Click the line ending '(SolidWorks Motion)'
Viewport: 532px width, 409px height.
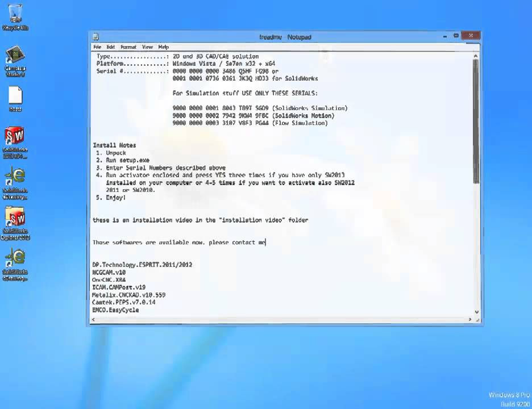[x=253, y=115]
